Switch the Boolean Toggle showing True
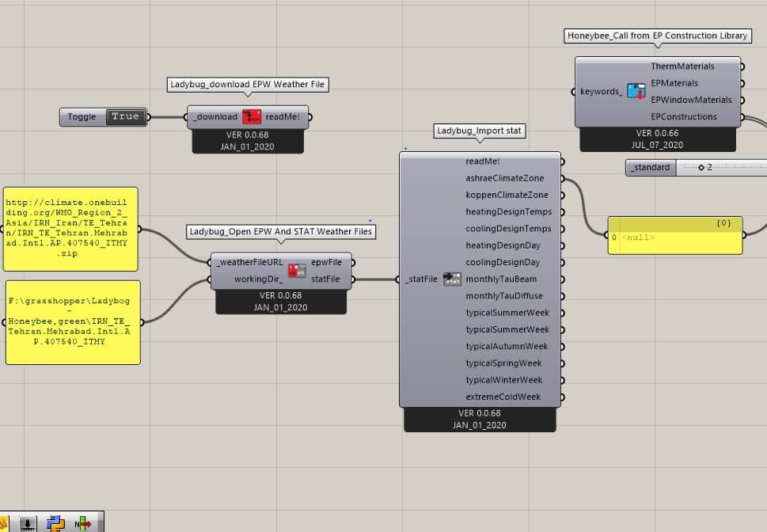 [126, 117]
